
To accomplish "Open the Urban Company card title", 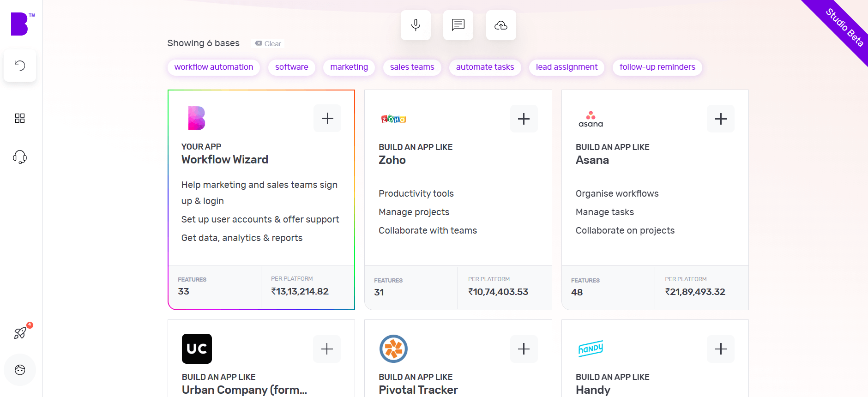I will pyautogui.click(x=244, y=390).
